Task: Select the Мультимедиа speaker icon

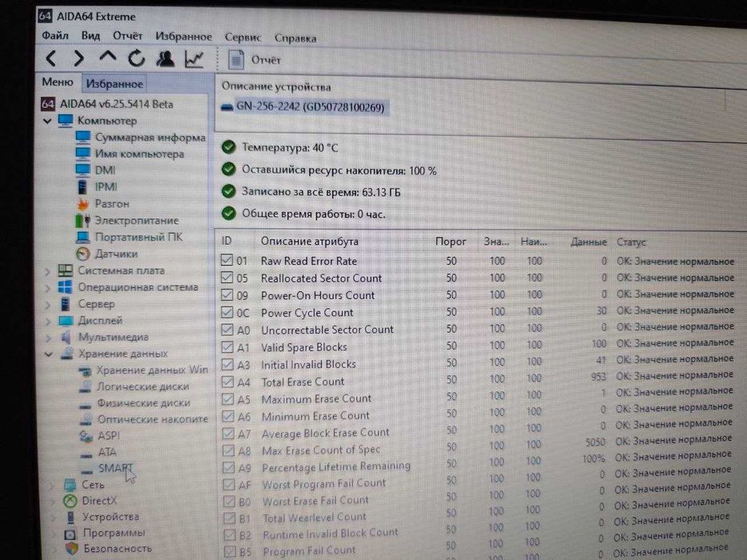Action: pyautogui.click(x=66, y=337)
